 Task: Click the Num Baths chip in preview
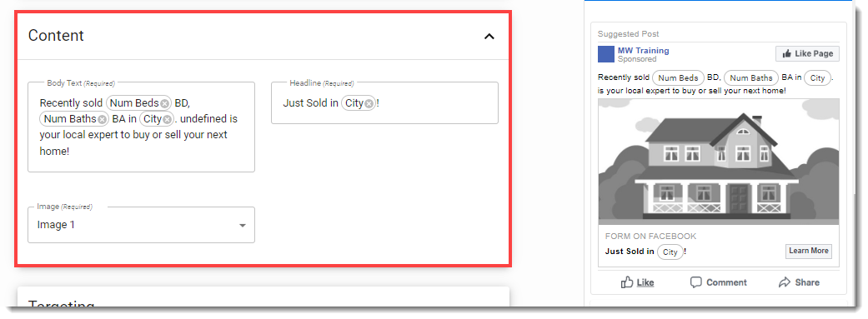751,78
